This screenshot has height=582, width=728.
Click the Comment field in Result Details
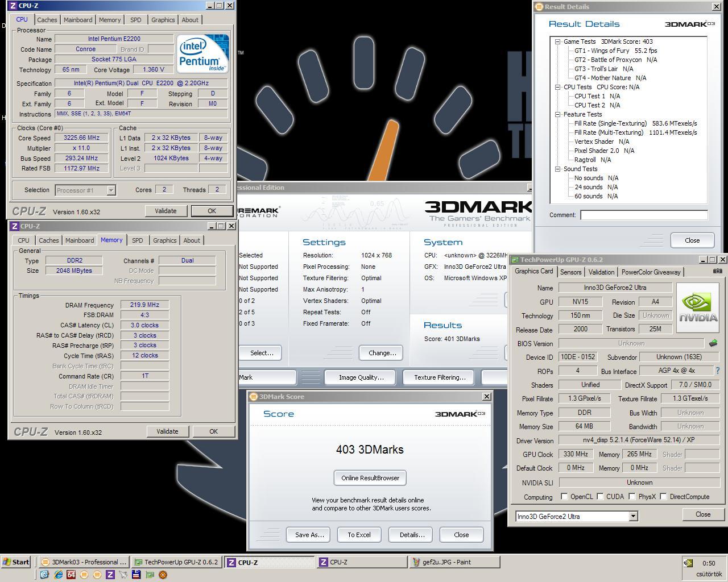pos(644,215)
